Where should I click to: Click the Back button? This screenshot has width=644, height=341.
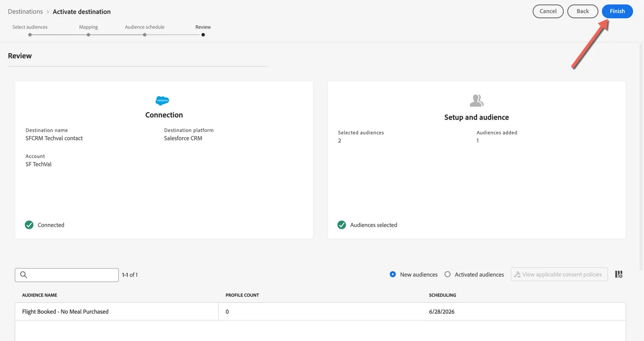pos(583,11)
